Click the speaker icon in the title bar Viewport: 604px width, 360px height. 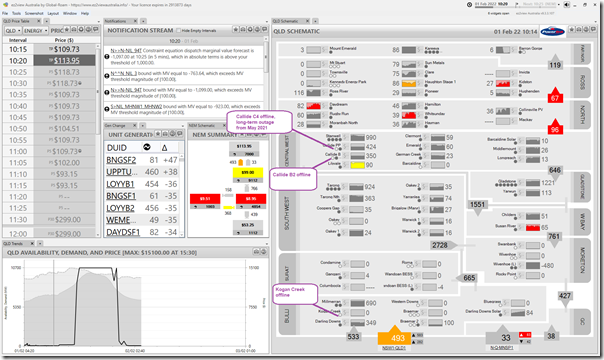click(x=566, y=5)
